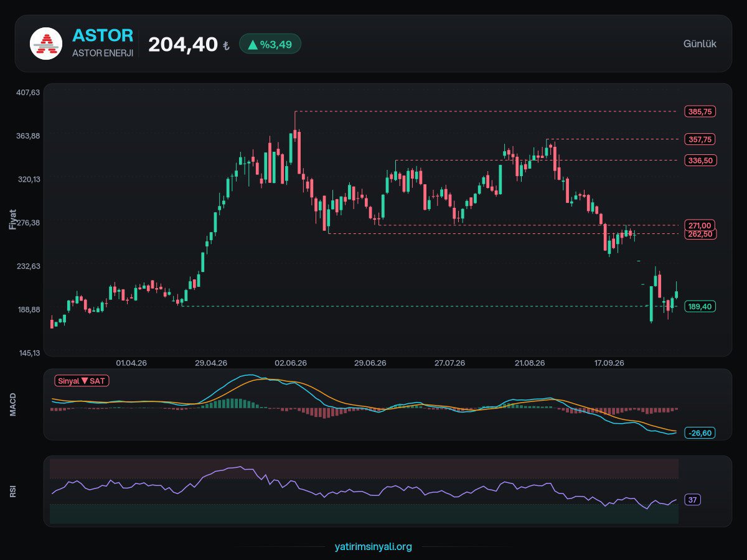
Task: Click the MACD value -26,60 label
Action: [700, 432]
